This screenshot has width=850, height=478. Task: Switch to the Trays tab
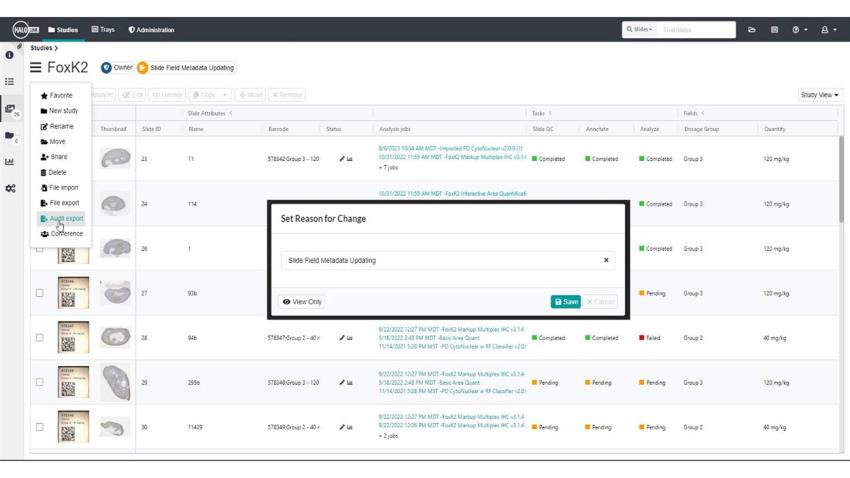(x=103, y=30)
